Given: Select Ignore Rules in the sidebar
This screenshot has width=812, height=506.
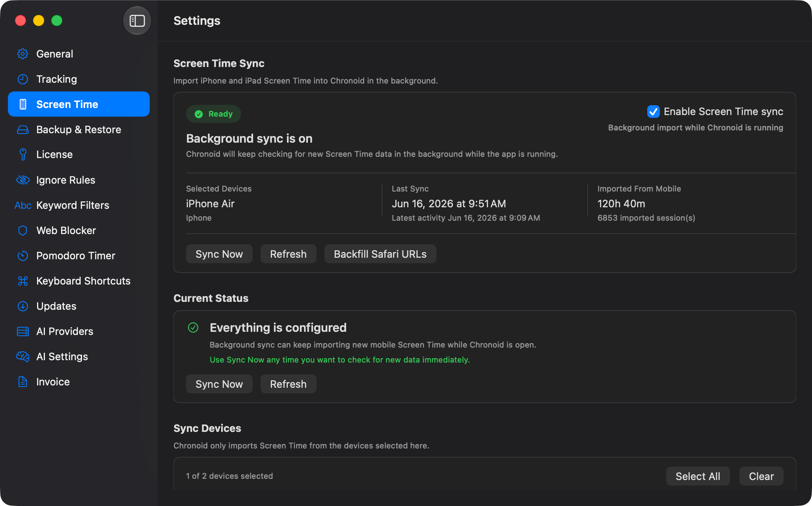Looking at the screenshot, I should point(79,180).
